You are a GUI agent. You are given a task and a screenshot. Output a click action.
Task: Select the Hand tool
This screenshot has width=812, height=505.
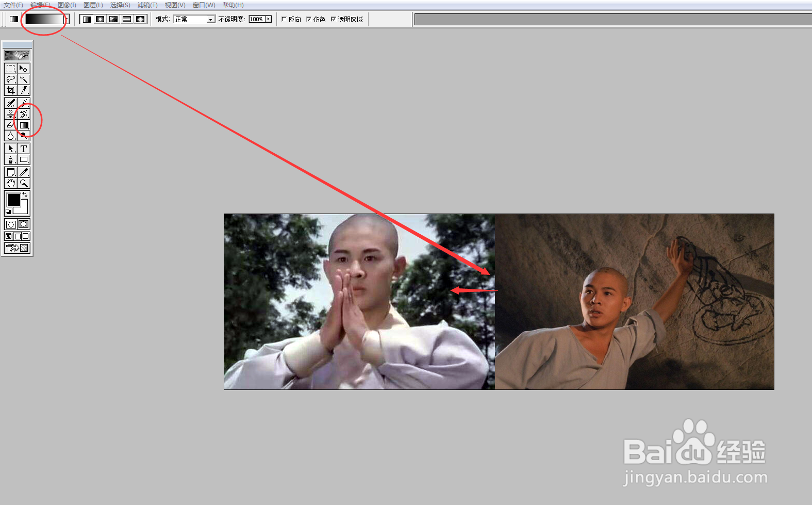(10, 183)
